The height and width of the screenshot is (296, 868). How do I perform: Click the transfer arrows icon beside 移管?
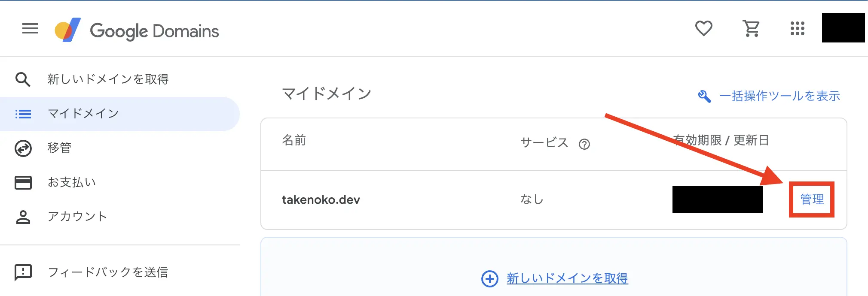[x=23, y=148]
